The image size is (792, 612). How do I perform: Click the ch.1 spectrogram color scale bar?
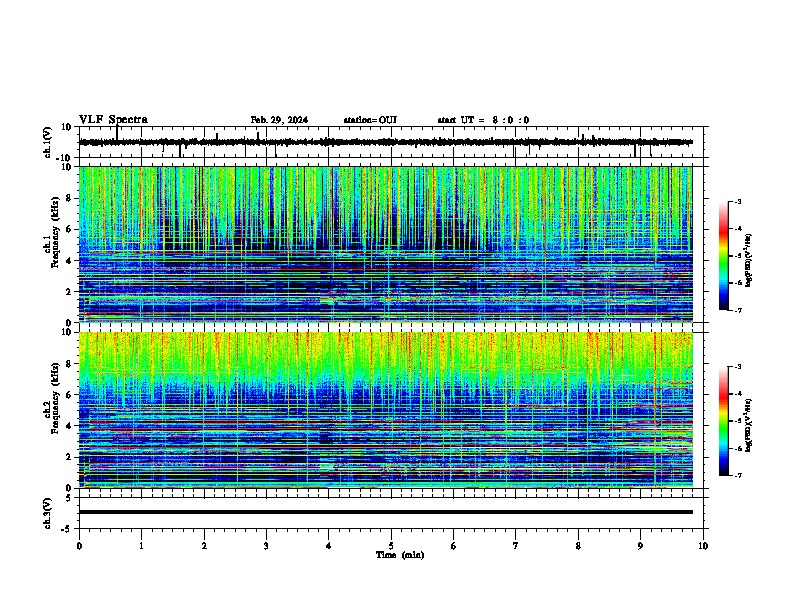723,256
